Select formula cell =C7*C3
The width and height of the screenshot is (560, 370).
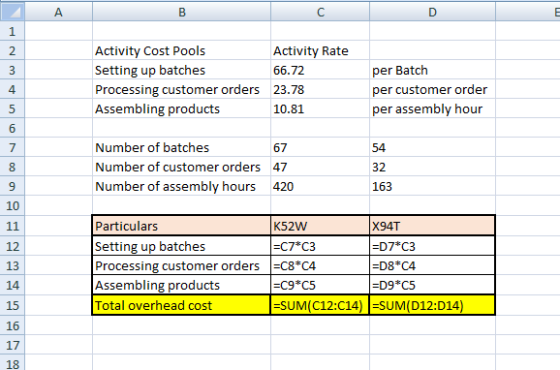point(320,246)
